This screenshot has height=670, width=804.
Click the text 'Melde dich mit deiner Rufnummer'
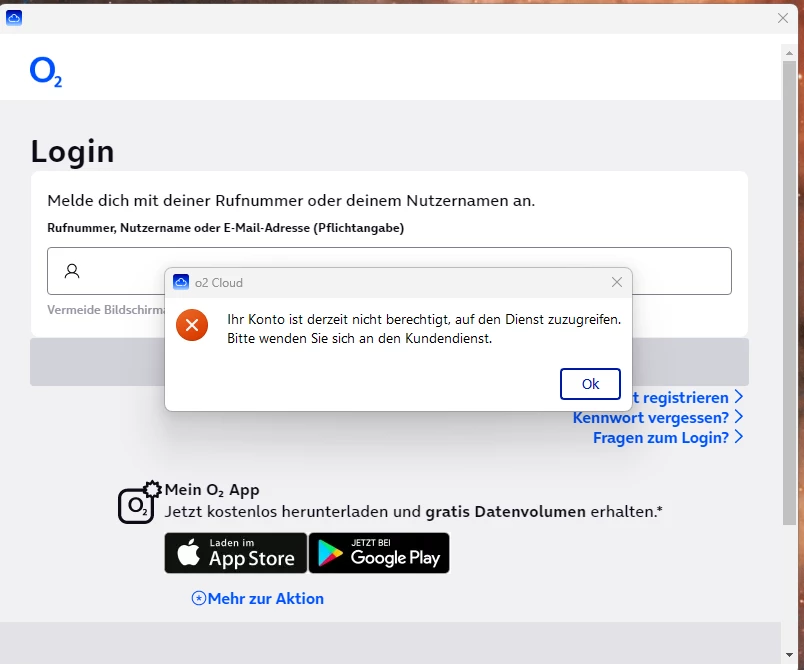[x=176, y=200]
